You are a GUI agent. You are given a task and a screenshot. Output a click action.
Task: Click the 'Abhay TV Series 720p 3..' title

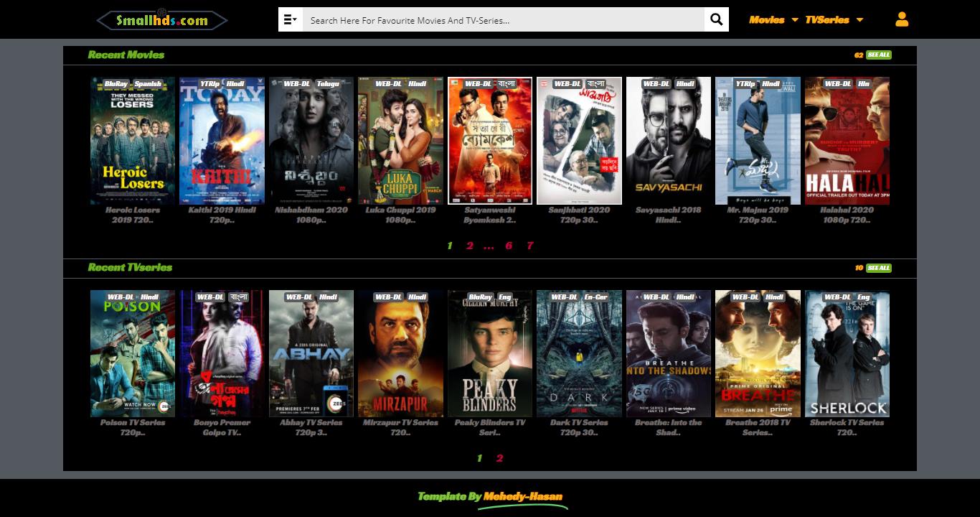pyautogui.click(x=311, y=427)
